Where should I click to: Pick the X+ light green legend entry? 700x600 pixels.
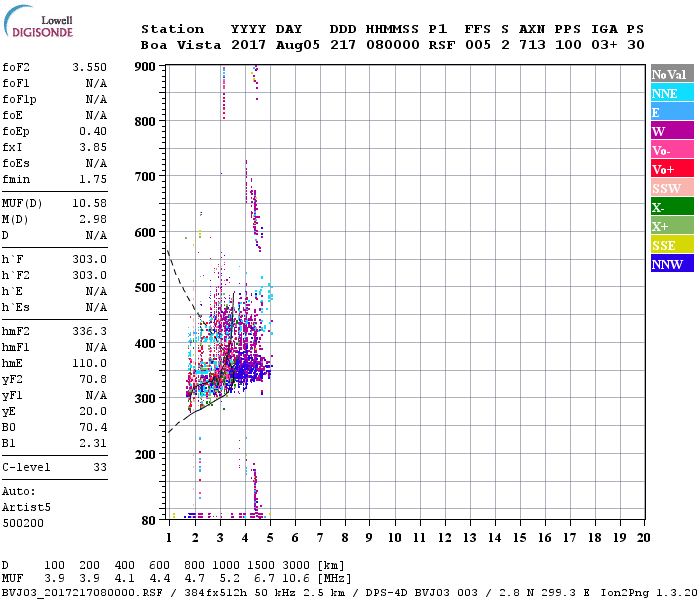[671, 226]
